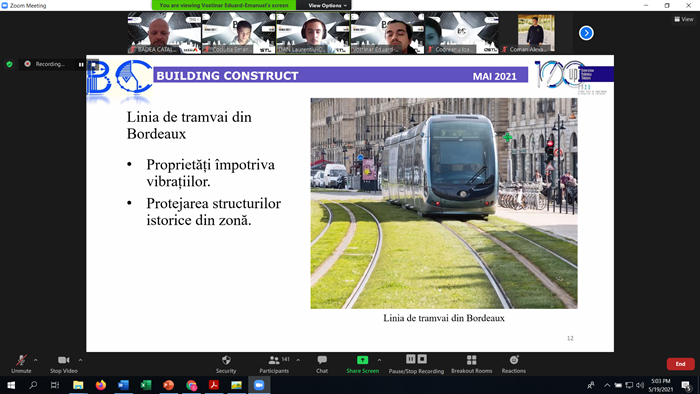Click the green encryption shield icon
This screenshot has height=394, width=700.
tap(9, 64)
